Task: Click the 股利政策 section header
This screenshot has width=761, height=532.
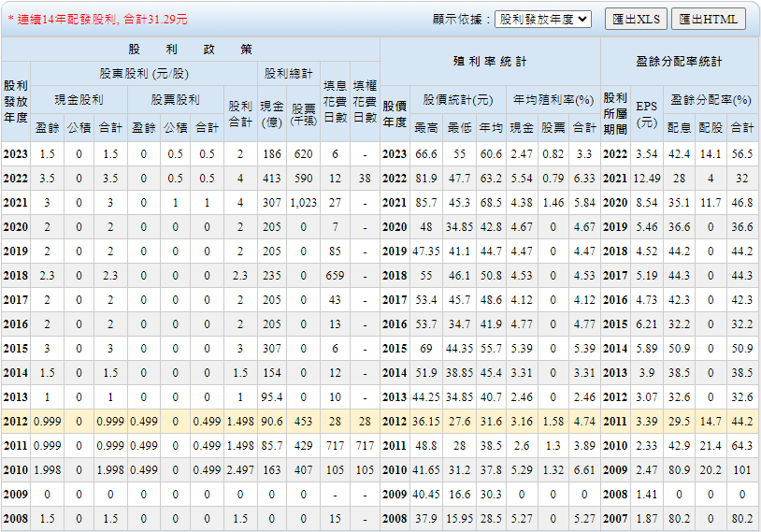Action: [x=190, y=50]
